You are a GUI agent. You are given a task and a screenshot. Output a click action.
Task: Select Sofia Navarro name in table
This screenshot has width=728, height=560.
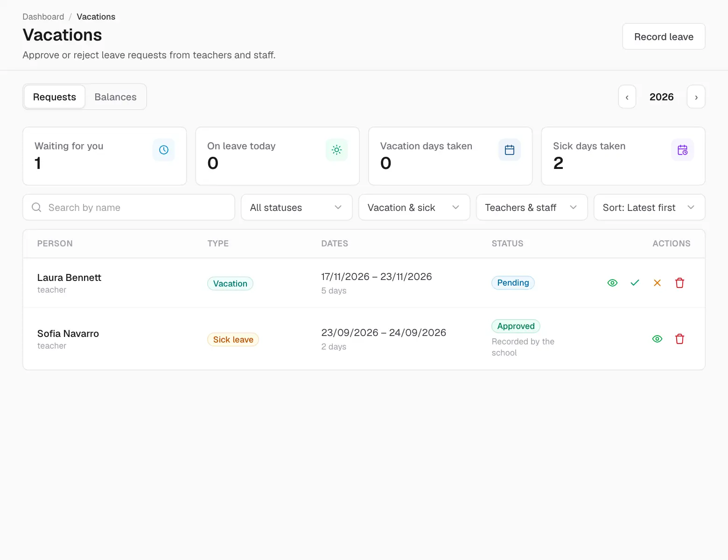click(x=68, y=334)
